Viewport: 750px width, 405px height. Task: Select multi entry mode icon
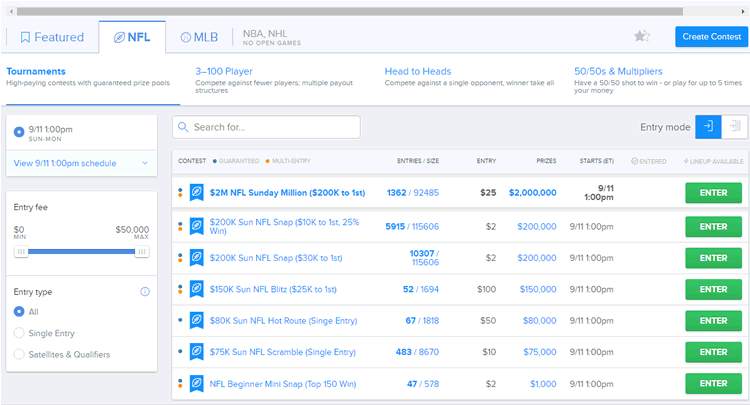click(734, 127)
